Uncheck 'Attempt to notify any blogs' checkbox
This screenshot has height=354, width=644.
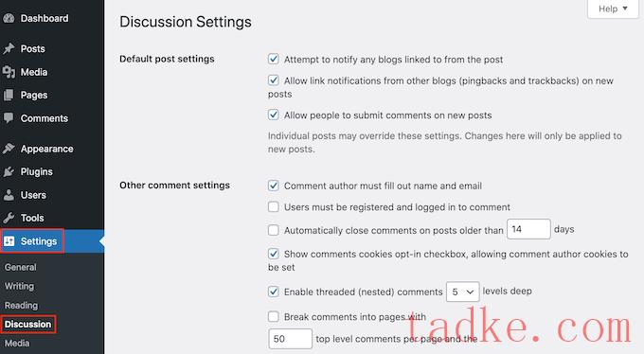273,59
